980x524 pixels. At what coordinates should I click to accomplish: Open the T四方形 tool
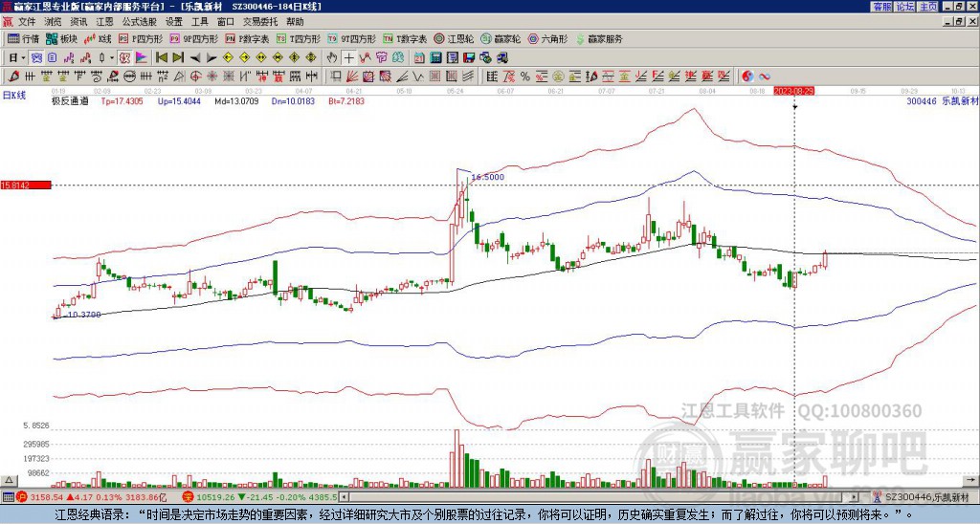pyautogui.click(x=299, y=38)
